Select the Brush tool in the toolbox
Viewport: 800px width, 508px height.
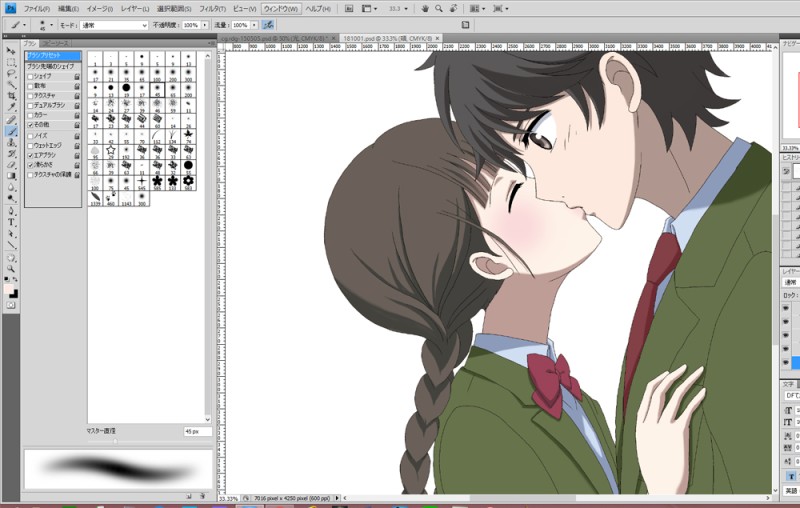(x=11, y=131)
